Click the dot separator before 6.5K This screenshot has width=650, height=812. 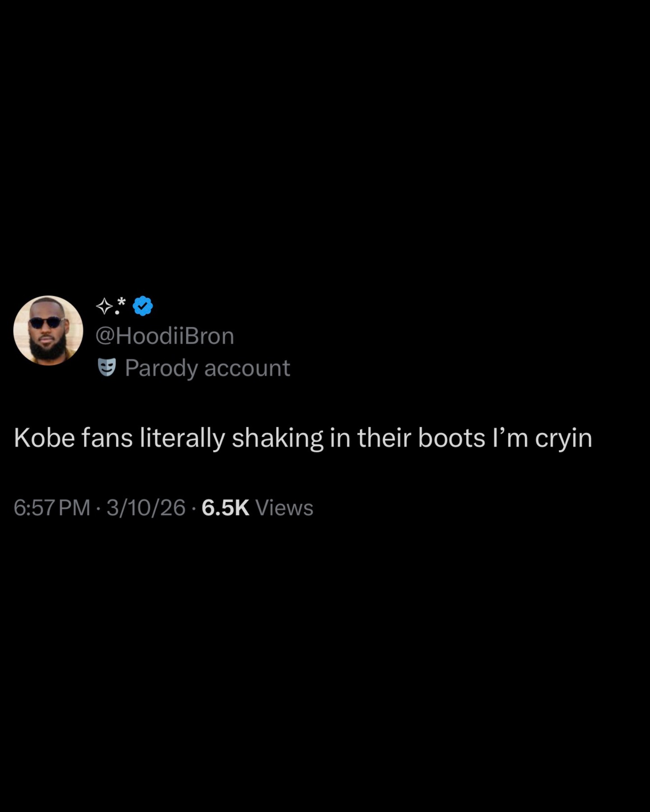[x=194, y=509]
